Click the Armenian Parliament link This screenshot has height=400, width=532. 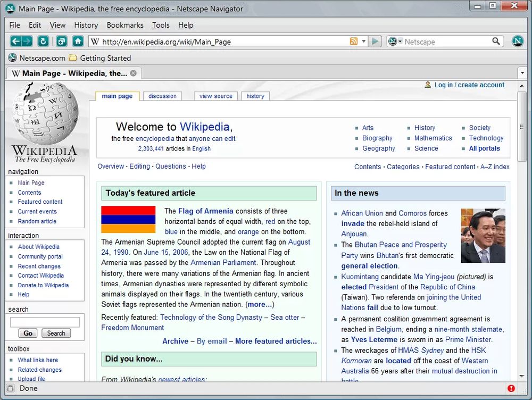coord(223,263)
